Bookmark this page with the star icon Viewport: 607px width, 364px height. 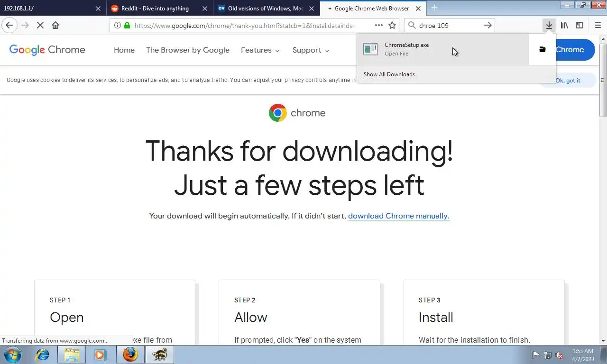(392, 26)
